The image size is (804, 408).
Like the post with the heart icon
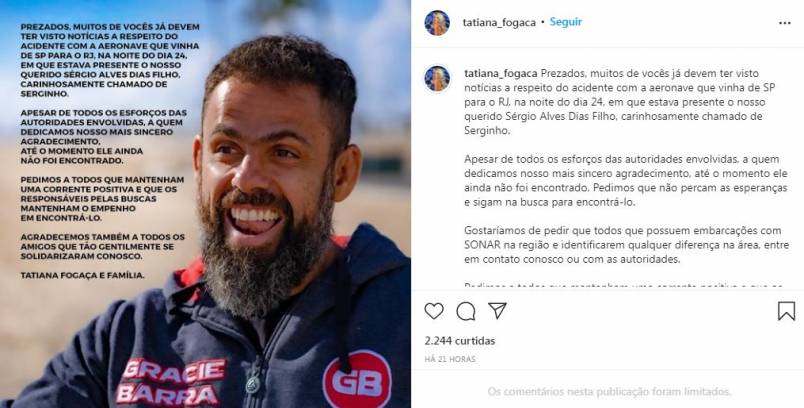(x=434, y=311)
